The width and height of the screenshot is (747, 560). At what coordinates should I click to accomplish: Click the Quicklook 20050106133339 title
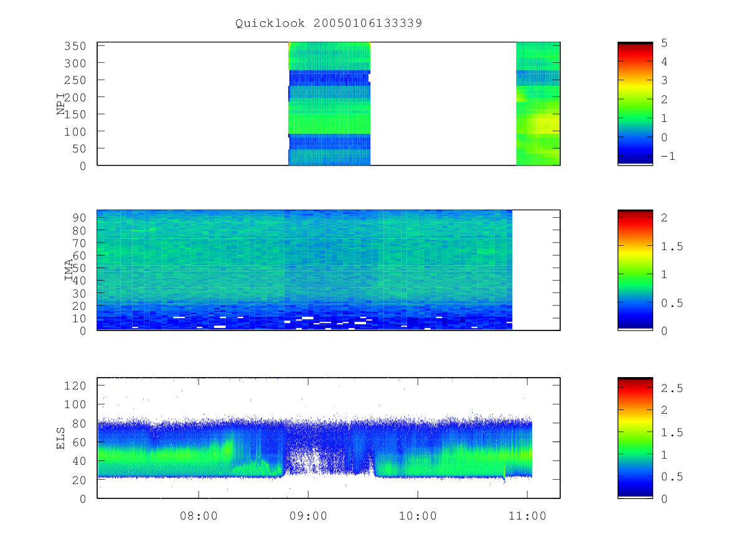[329, 24]
